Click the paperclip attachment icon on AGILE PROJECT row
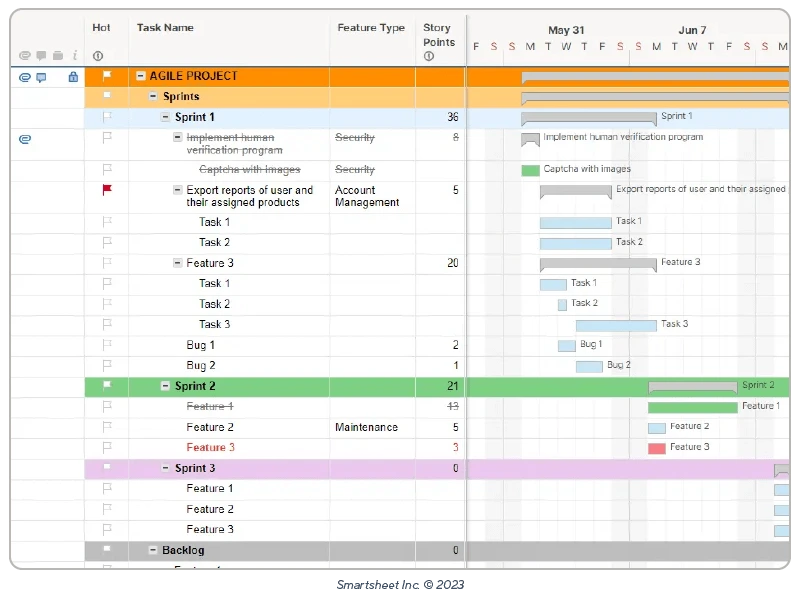800x601 pixels. click(x=24, y=75)
